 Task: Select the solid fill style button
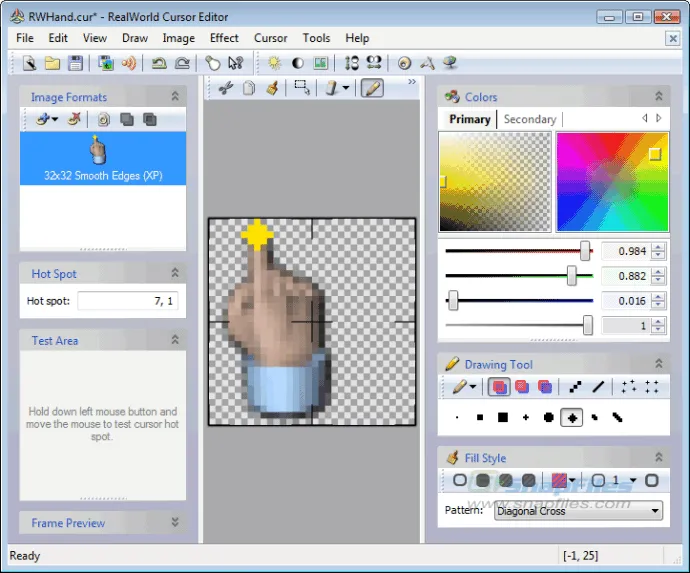(483, 481)
